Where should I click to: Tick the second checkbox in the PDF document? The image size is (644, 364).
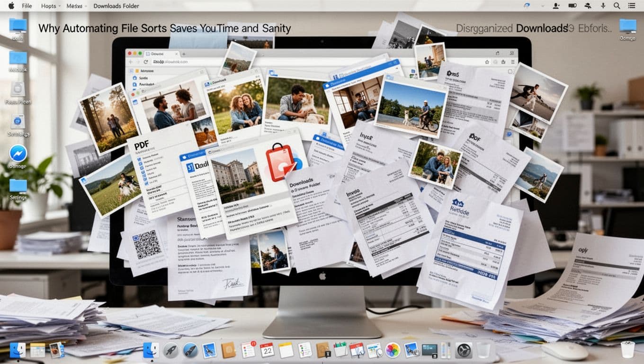click(x=141, y=164)
